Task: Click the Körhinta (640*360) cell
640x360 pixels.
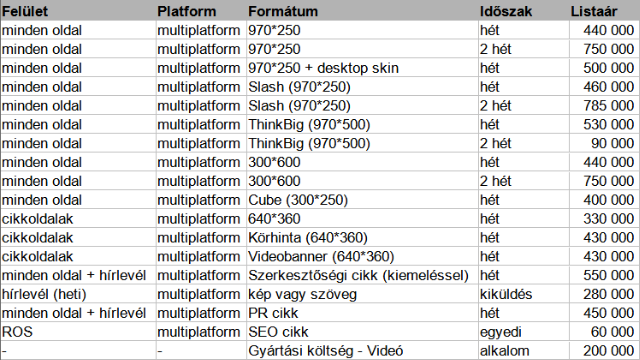Action: 362,238
